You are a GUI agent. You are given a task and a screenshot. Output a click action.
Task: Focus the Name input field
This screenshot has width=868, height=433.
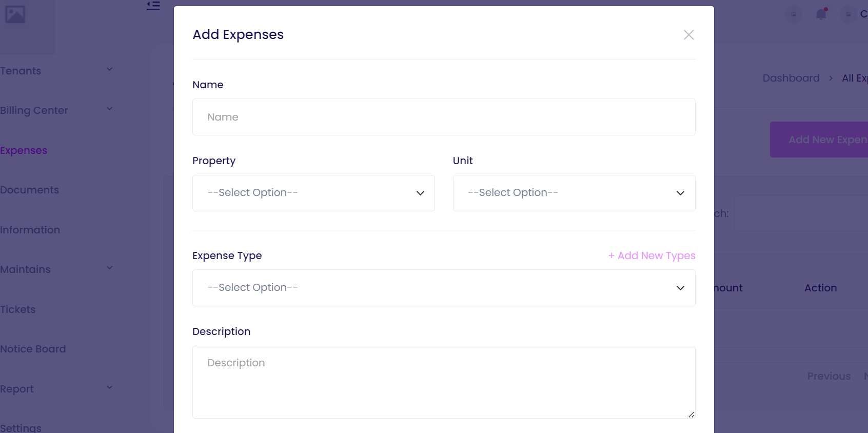pyautogui.click(x=443, y=117)
